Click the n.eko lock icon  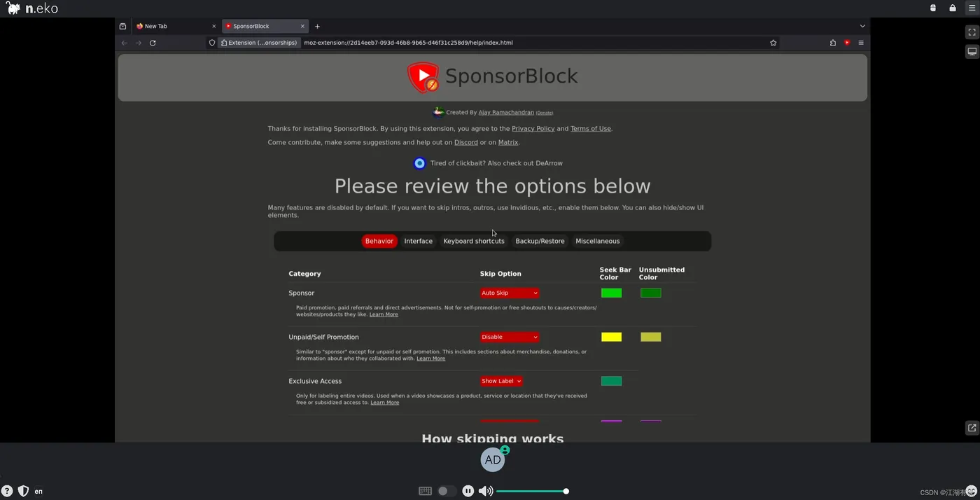(x=952, y=8)
